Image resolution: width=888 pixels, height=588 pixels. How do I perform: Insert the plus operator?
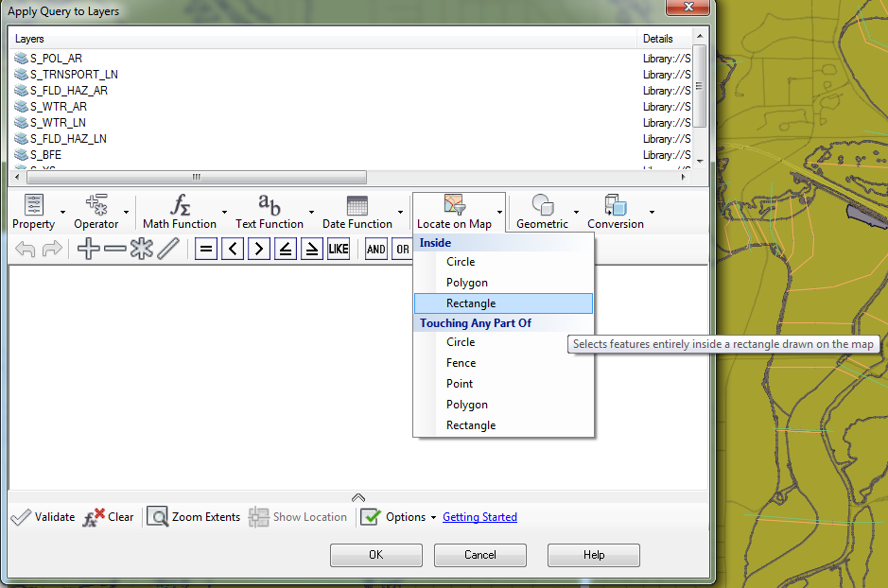pos(88,249)
